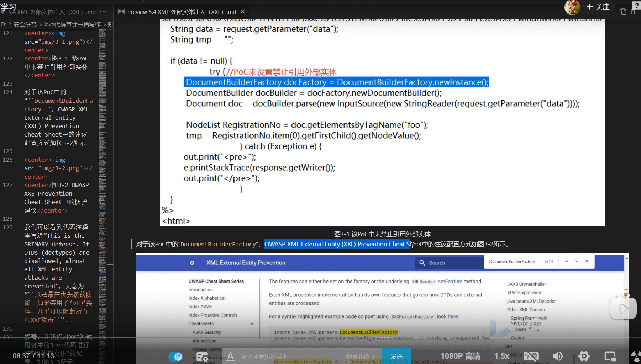Seek on the video progress bar
641x364 pixels.
(320, 337)
